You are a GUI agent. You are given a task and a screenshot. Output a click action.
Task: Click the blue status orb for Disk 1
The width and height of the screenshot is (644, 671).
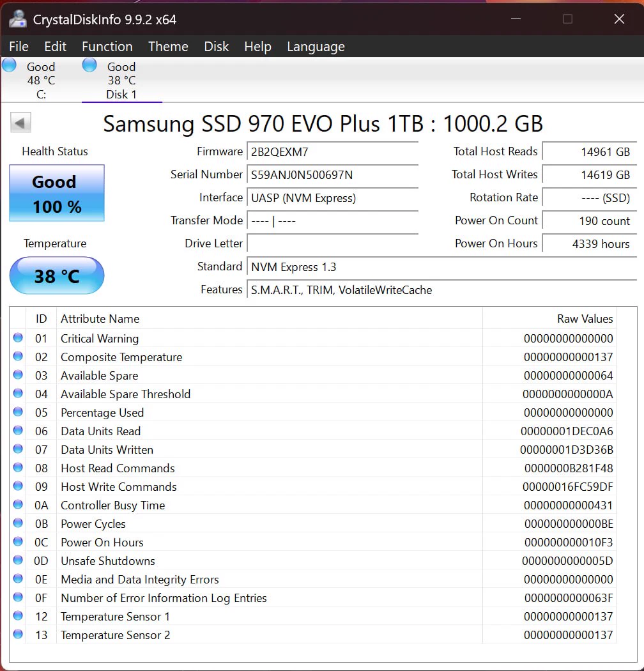(89, 65)
